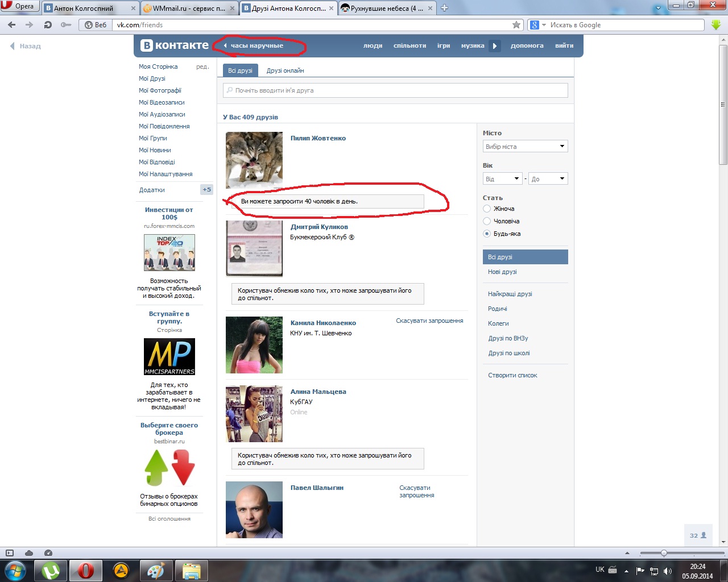Click the Створити список link
Image resolution: width=728 pixels, height=582 pixels.
[512, 375]
